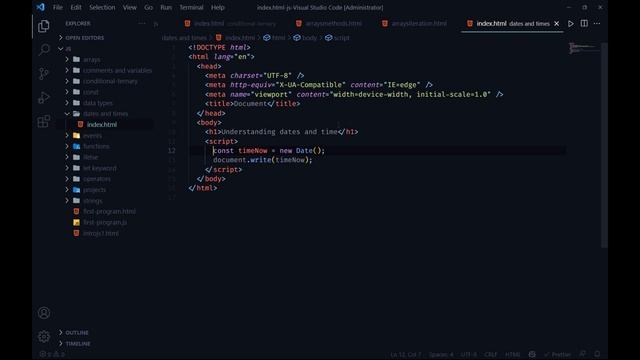Open the Run menu
The image size is (640, 360).
click(166, 7)
